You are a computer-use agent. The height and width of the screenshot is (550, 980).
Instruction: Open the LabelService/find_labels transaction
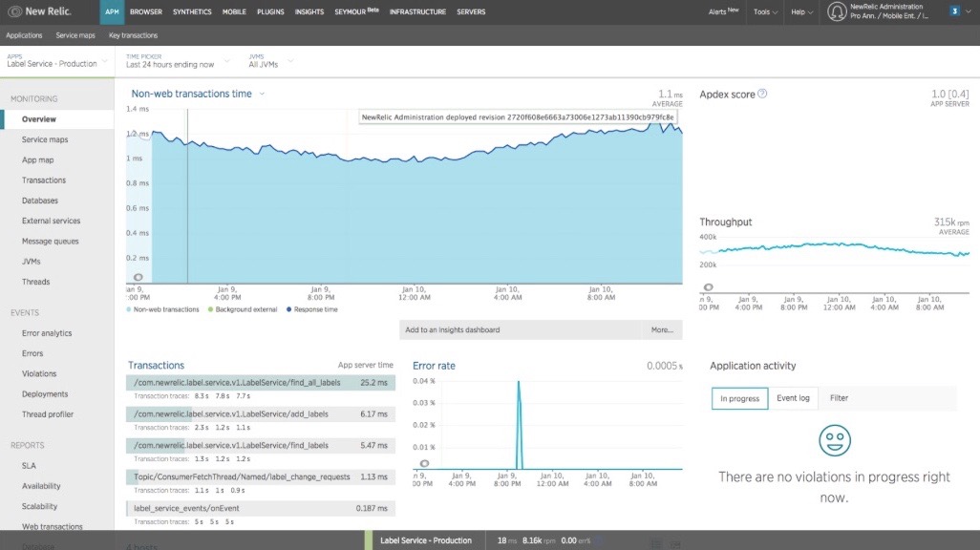coord(261,445)
